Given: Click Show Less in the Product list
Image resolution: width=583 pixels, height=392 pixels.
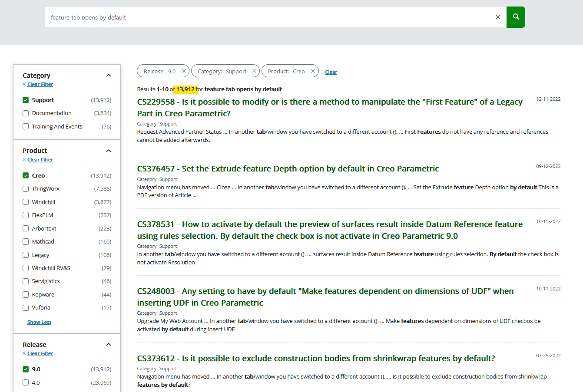Looking at the screenshot, I should [x=39, y=322].
